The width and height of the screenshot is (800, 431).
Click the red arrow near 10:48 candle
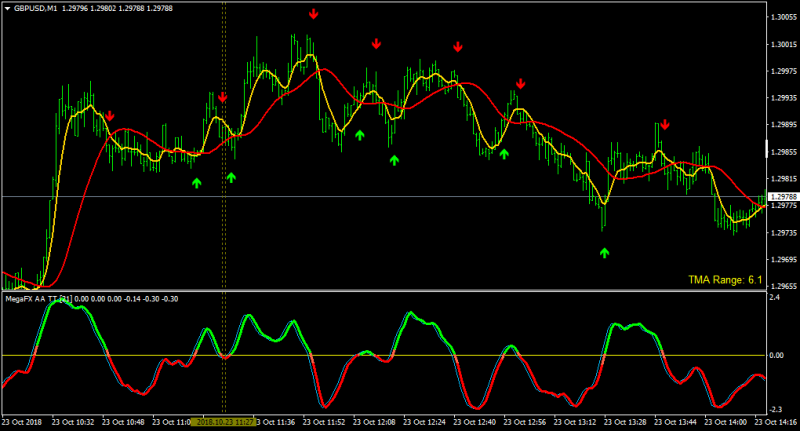pyautogui.click(x=110, y=116)
